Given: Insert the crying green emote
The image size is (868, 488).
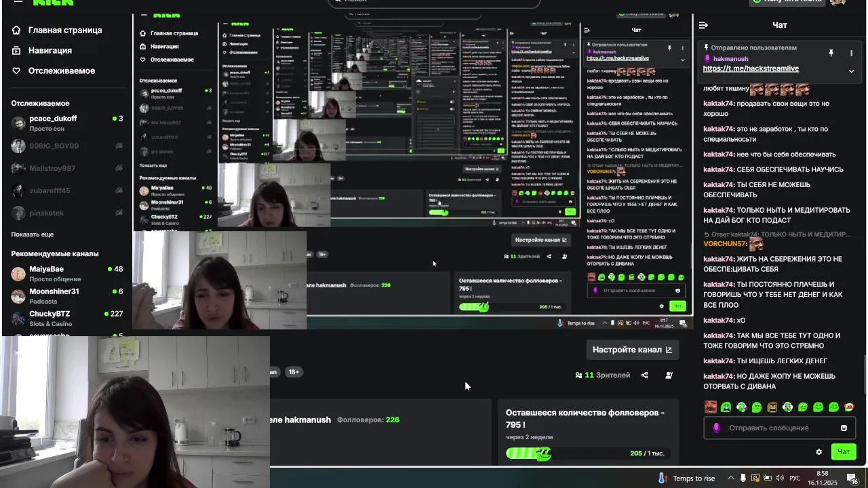Looking at the screenshot, I should pos(726,407).
